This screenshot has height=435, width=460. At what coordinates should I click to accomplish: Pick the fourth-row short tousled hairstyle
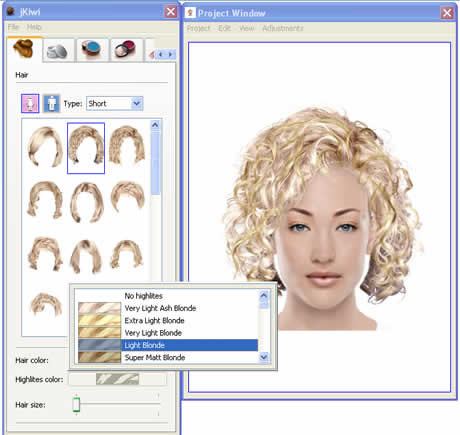[x=46, y=304]
